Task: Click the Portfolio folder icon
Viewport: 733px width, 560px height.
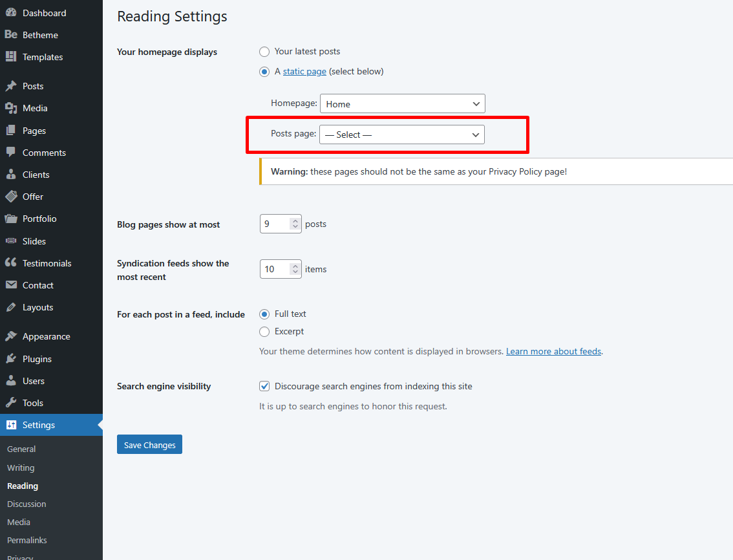Action: [x=11, y=219]
